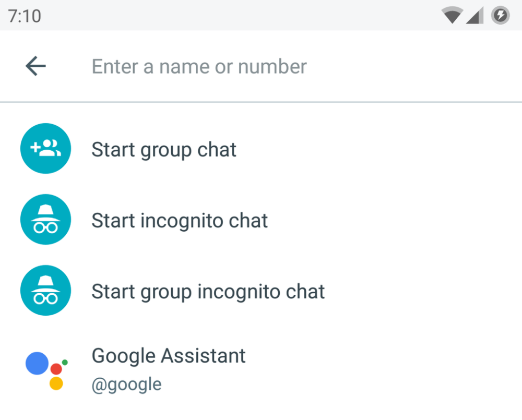Viewport: 522px width, 420px height.
Task: Tap the teal group chat people icon
Action: pyautogui.click(x=45, y=149)
